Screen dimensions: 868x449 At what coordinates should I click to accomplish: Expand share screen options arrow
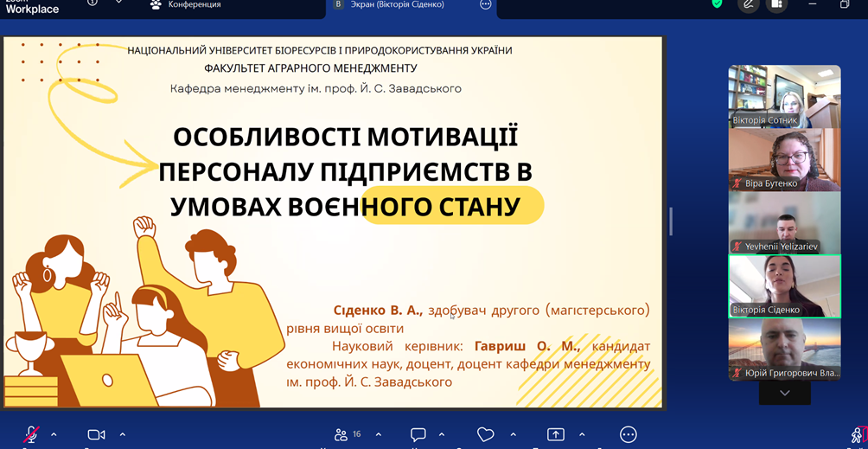[x=582, y=434]
